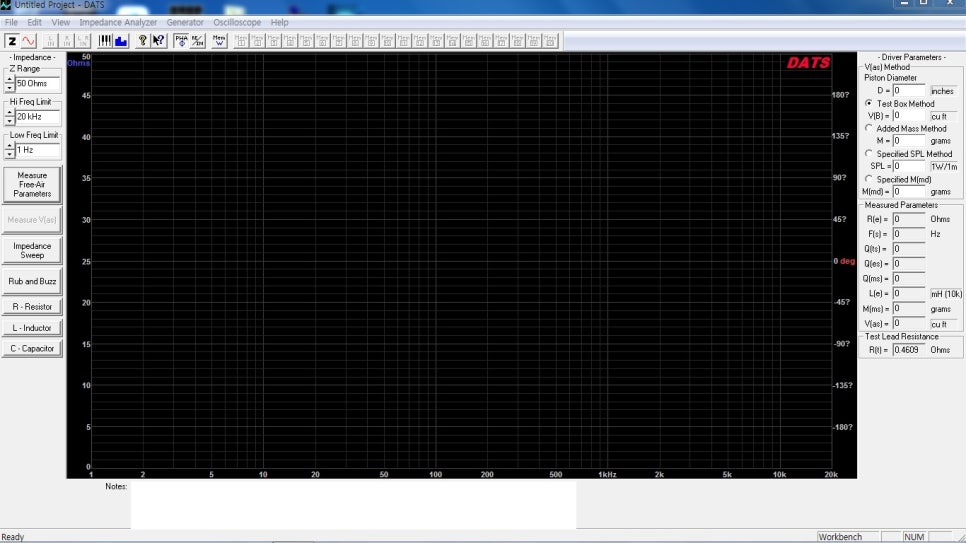Viewport: 966px width, 543px height.
Task: Click Measure Free-Air Parameters button
Action: (x=32, y=184)
